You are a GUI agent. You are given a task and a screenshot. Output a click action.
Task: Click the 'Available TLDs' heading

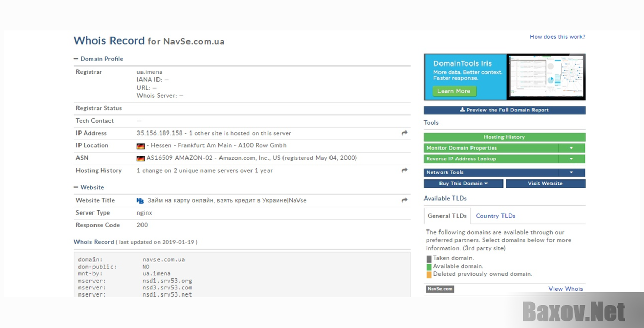445,199
